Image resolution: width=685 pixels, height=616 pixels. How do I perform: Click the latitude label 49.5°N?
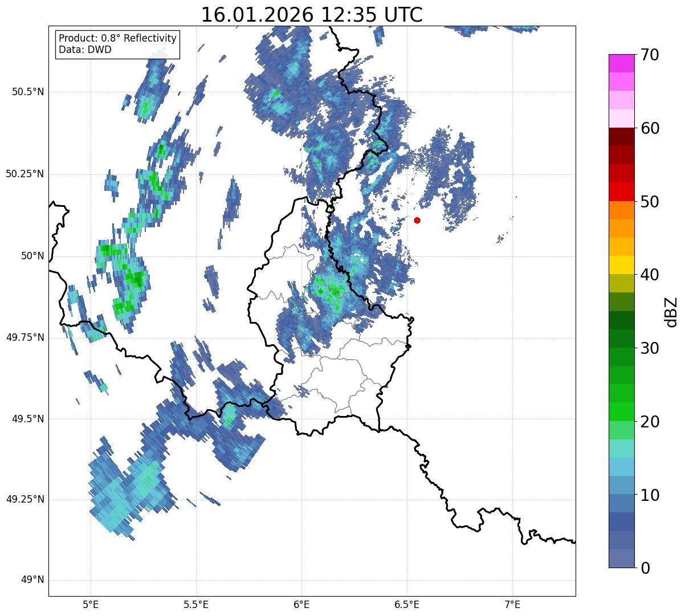pyautogui.click(x=28, y=419)
